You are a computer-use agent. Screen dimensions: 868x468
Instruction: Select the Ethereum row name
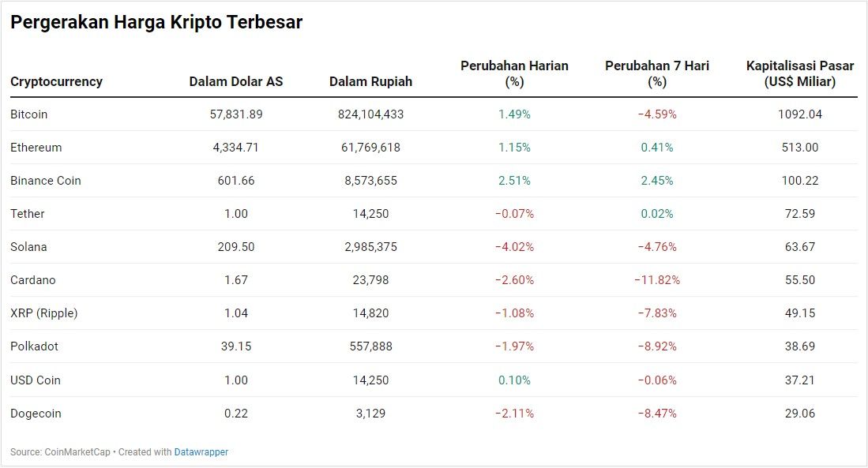[36, 147]
